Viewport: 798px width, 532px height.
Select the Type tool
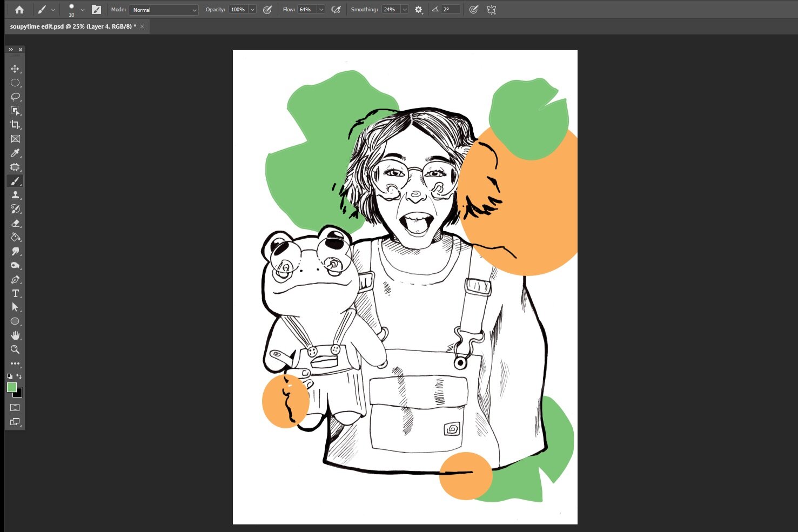[15, 293]
